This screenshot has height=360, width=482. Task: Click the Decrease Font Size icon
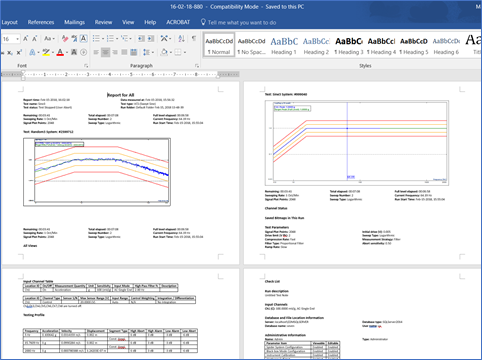(x=34, y=39)
